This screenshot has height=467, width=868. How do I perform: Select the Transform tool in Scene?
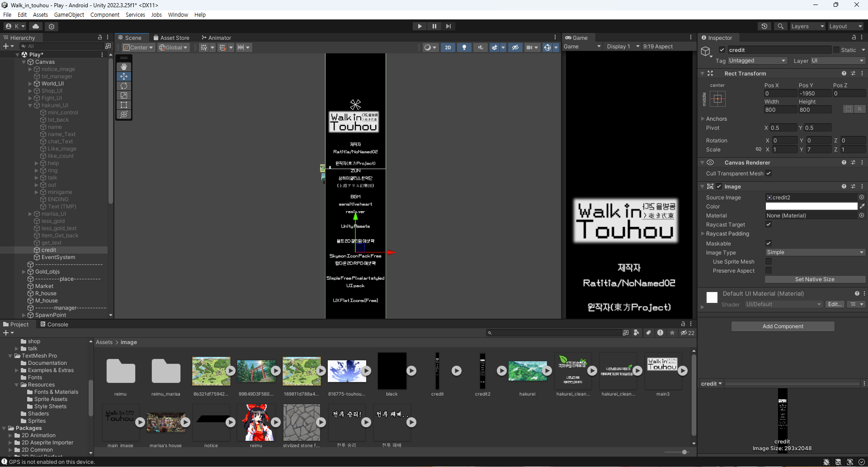pos(124,114)
